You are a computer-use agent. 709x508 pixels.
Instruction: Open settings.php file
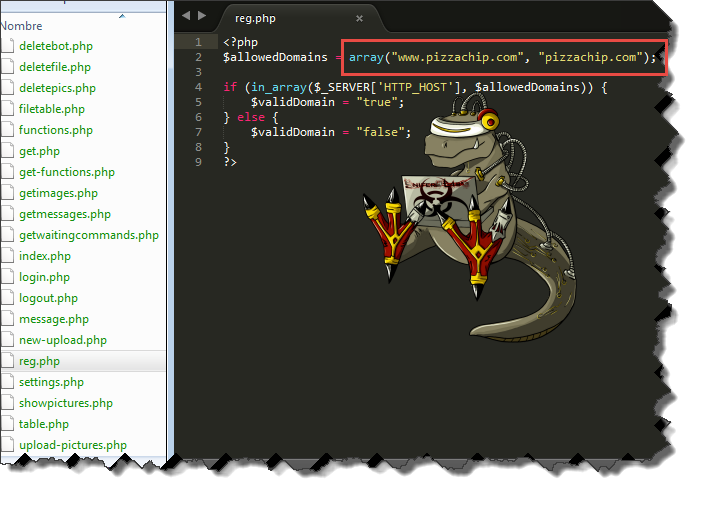pos(51,382)
